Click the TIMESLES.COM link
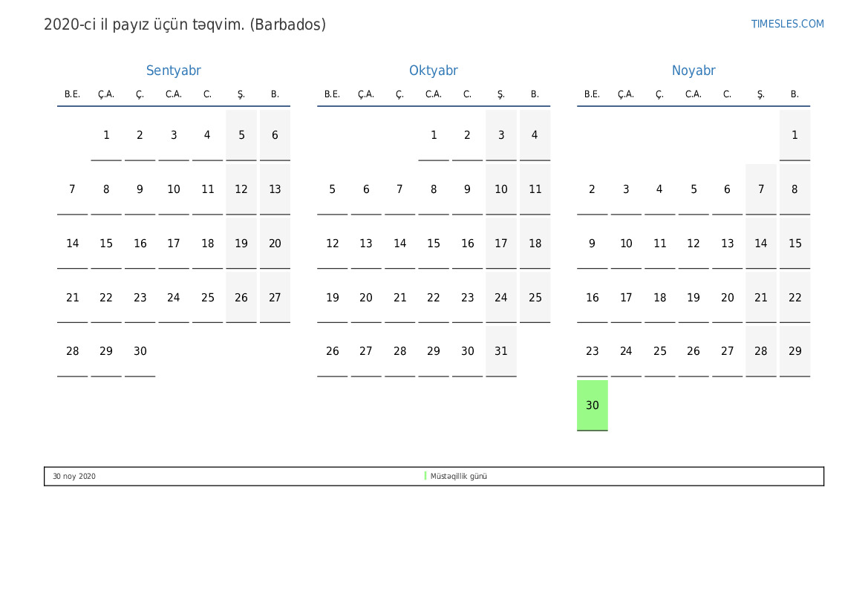The height and width of the screenshot is (614, 868). coord(787,24)
